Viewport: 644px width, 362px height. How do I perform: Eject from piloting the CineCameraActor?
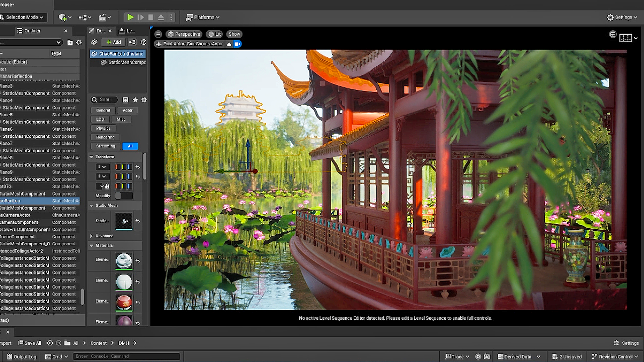229,44
